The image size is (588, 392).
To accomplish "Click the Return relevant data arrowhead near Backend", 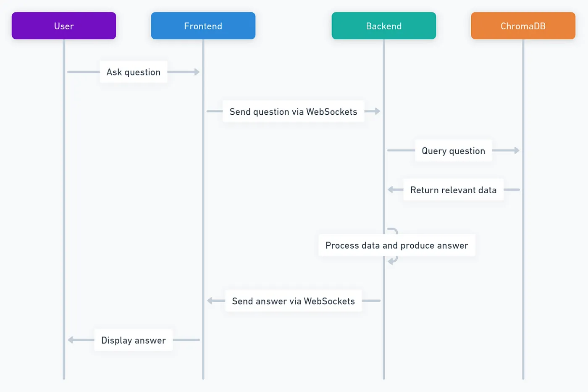I will pyautogui.click(x=390, y=190).
